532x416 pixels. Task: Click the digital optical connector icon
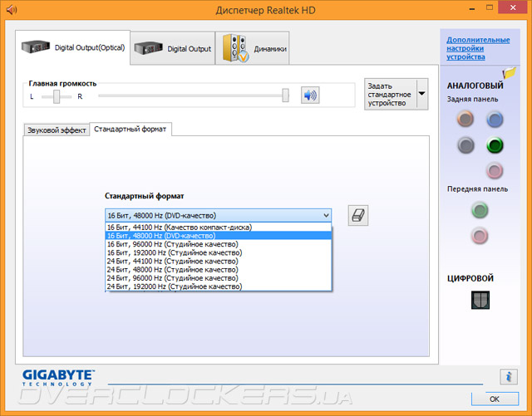tap(480, 300)
